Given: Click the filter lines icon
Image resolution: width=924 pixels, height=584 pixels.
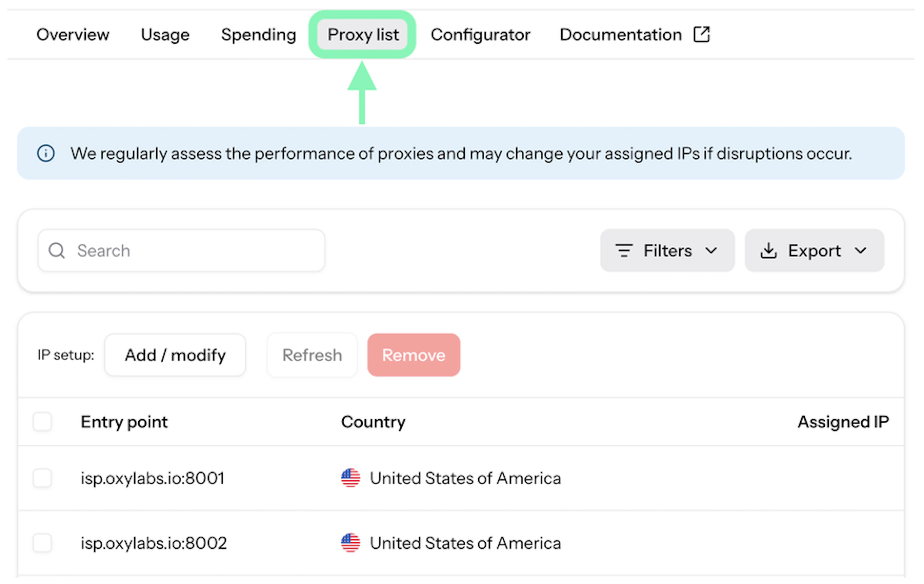Looking at the screenshot, I should (x=624, y=250).
